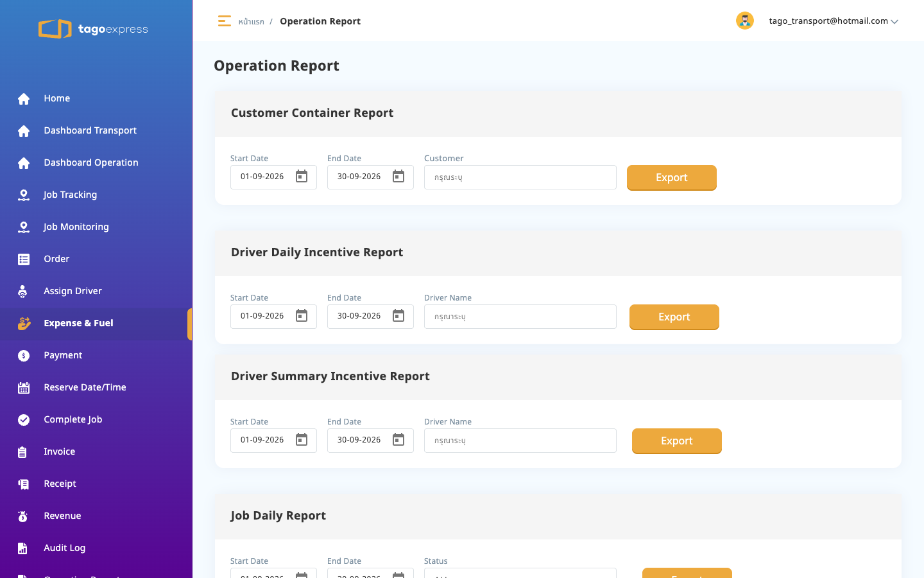Click the Assign Driver sidebar icon

(22, 292)
